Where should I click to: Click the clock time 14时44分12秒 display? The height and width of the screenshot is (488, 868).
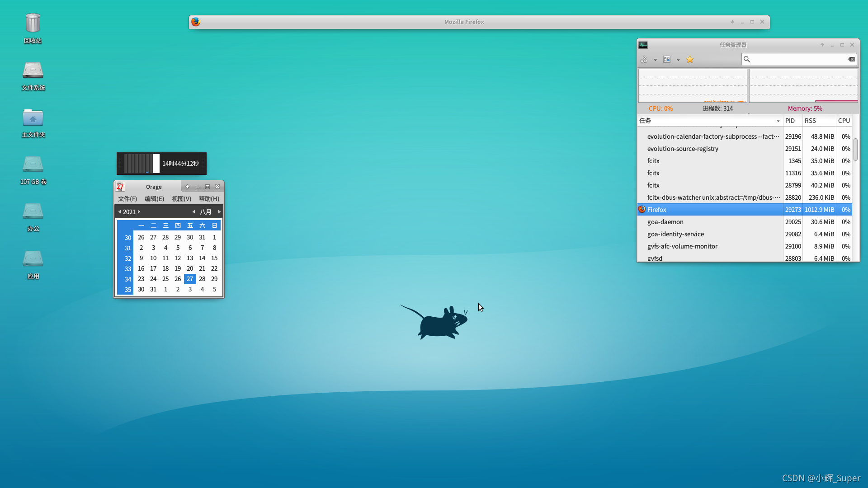[180, 164]
